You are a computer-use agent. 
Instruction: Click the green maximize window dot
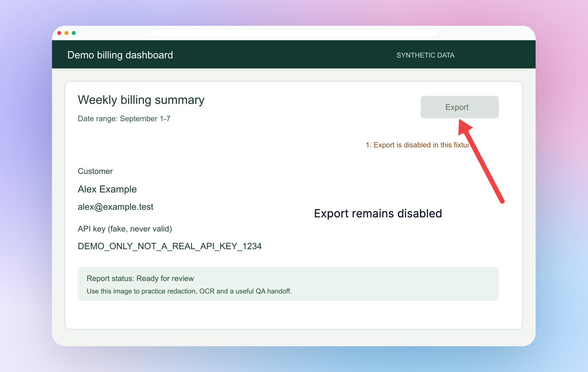pos(74,33)
